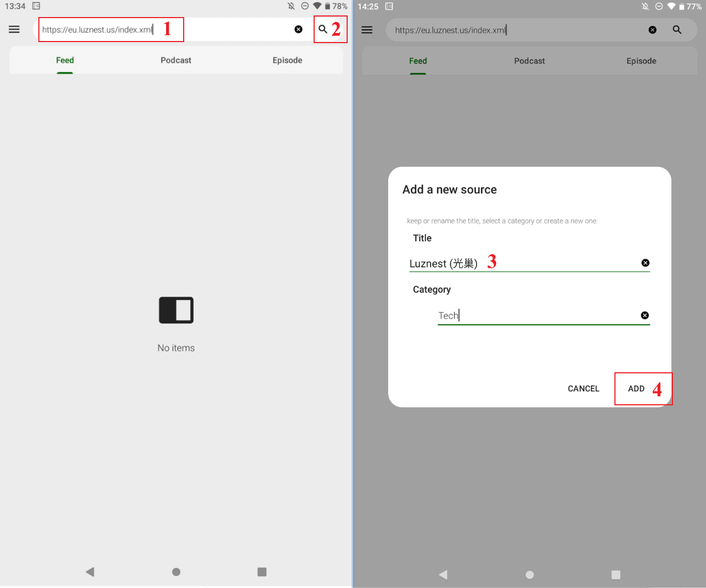This screenshot has height=588, width=706.
Task: Clear URL text in right search bar
Action: click(652, 30)
